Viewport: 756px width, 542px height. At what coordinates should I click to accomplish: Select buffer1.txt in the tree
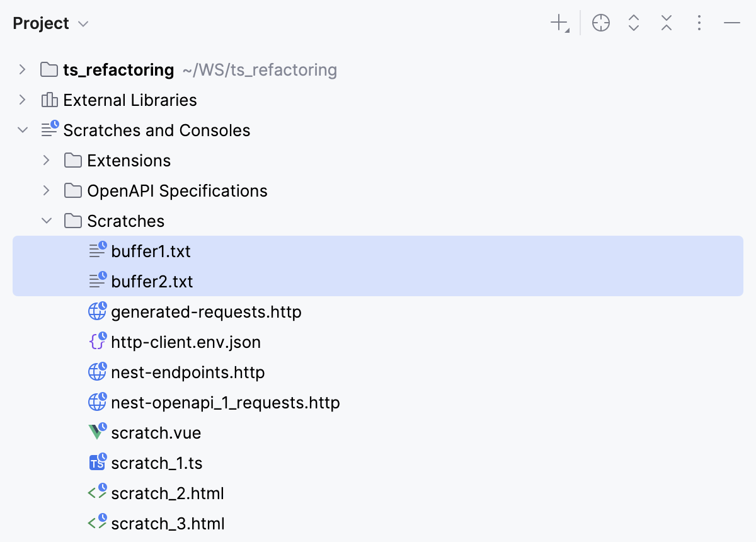[x=151, y=251]
